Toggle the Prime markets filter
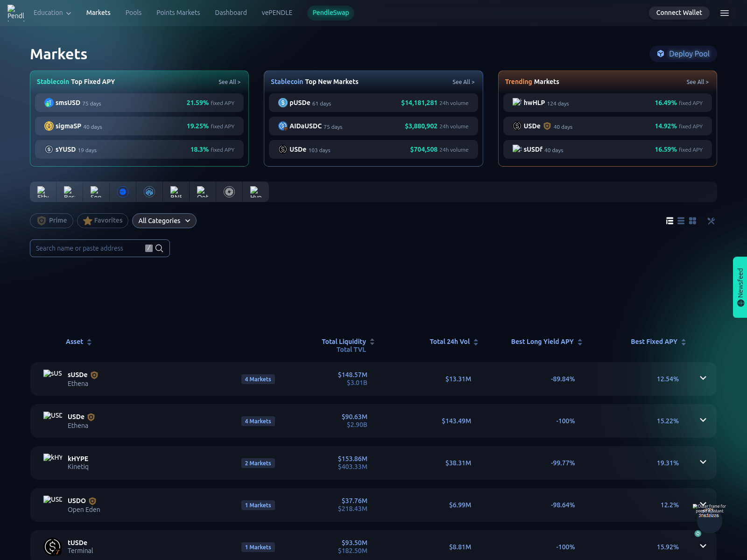The width and height of the screenshot is (747, 560). click(x=51, y=221)
